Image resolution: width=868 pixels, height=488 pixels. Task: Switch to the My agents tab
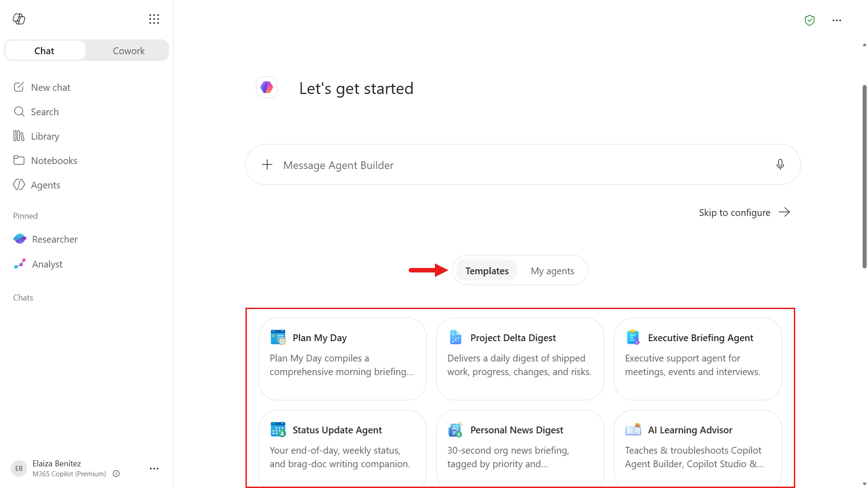click(x=552, y=271)
